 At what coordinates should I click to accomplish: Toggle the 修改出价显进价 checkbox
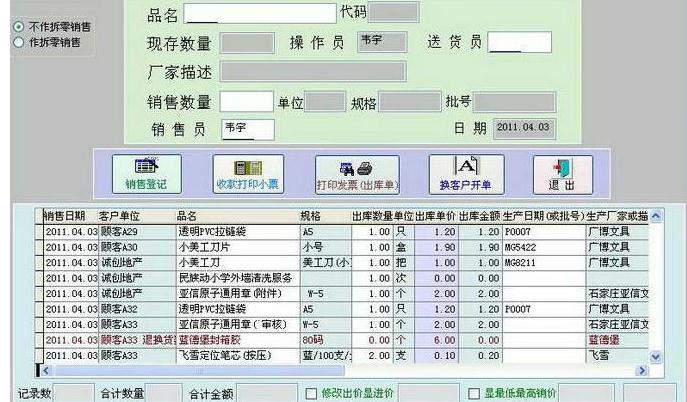tap(311, 393)
